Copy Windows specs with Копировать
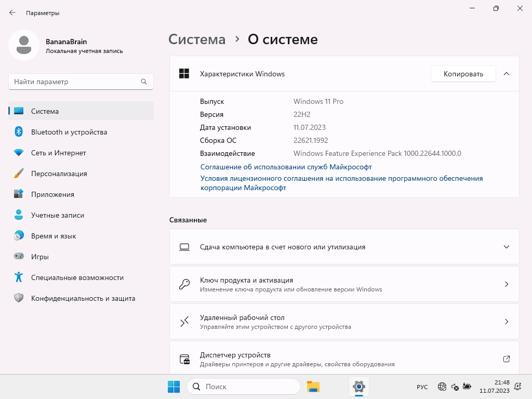This screenshot has height=399, width=532. point(463,74)
